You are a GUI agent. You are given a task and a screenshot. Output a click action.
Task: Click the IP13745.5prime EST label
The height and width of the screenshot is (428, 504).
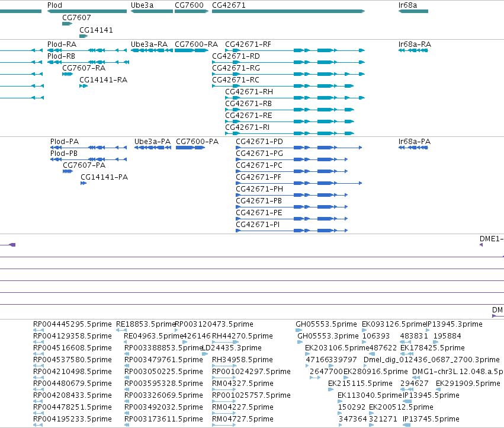(431, 419)
